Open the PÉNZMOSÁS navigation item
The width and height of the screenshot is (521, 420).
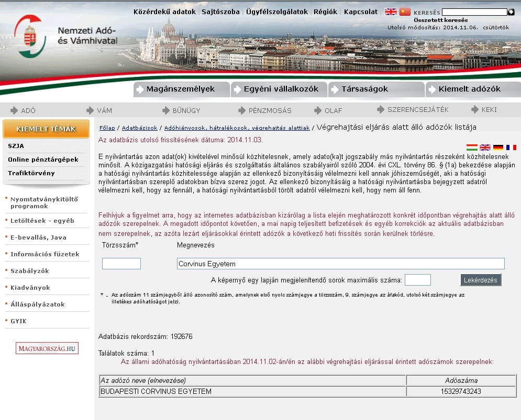(x=265, y=110)
